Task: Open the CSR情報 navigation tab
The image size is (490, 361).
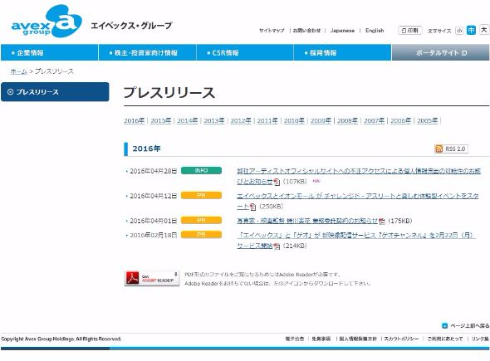Action: pos(245,53)
